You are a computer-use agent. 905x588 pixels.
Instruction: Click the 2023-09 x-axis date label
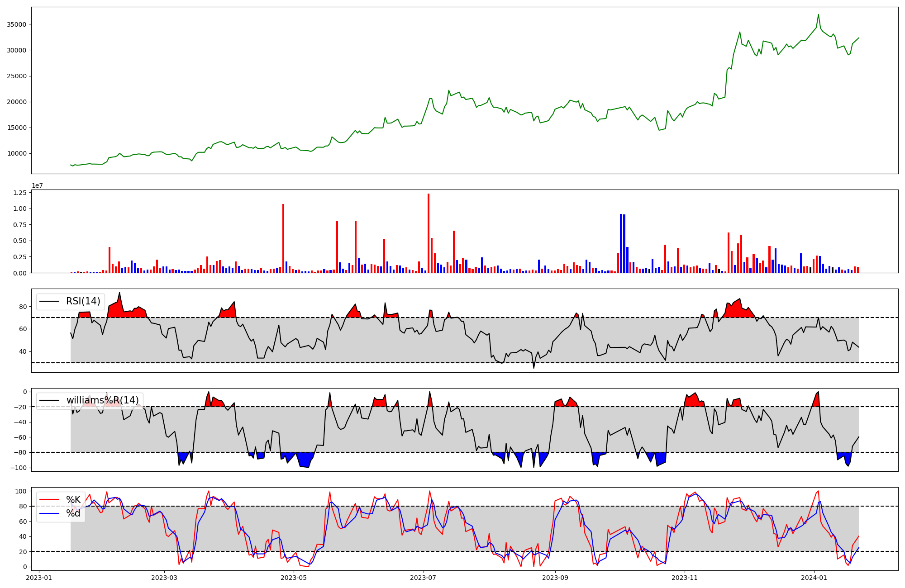[555, 578]
